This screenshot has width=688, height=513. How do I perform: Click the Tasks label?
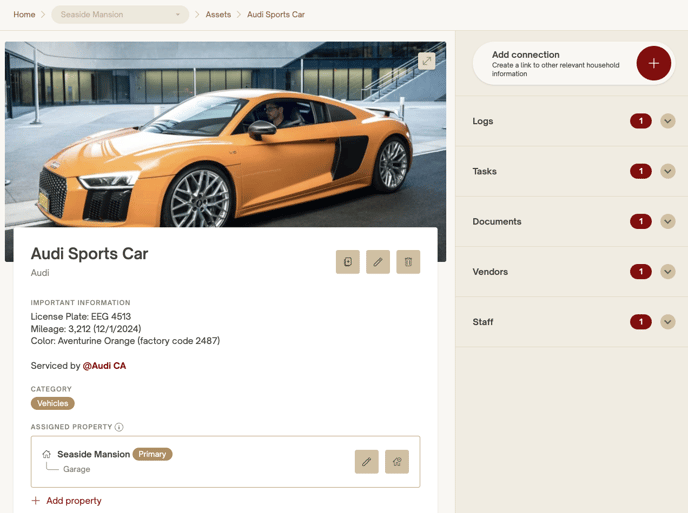[x=484, y=171]
